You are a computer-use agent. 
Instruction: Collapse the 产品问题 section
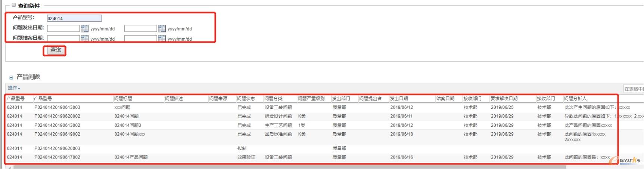click(11, 77)
